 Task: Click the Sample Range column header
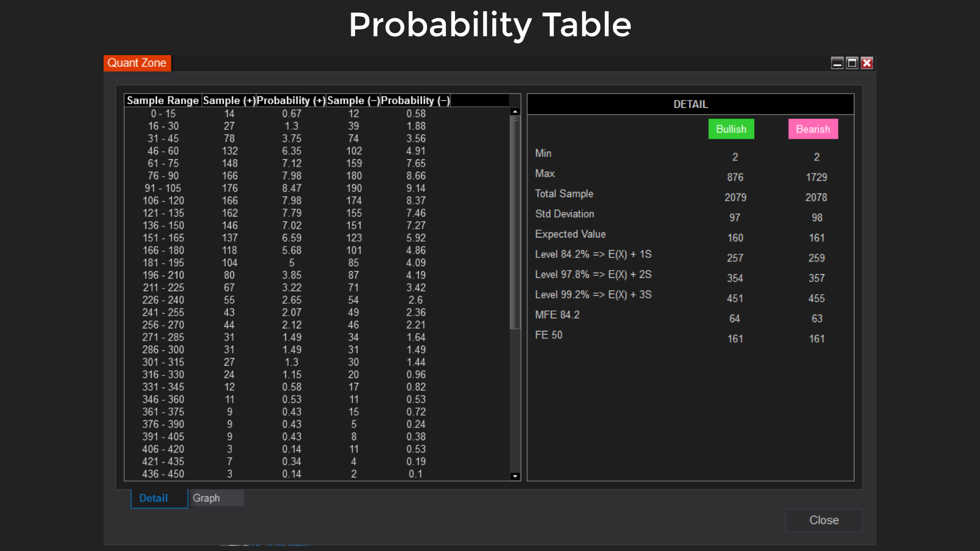pos(162,101)
